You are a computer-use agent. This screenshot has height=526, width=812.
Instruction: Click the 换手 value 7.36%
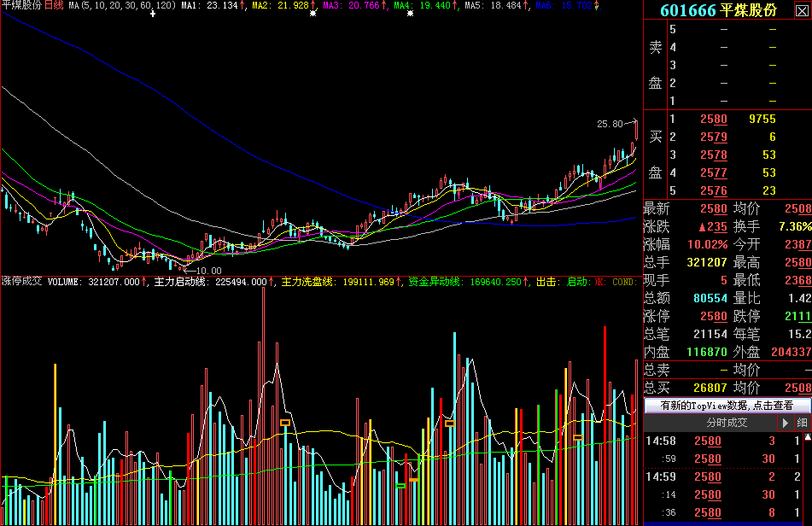pos(795,226)
